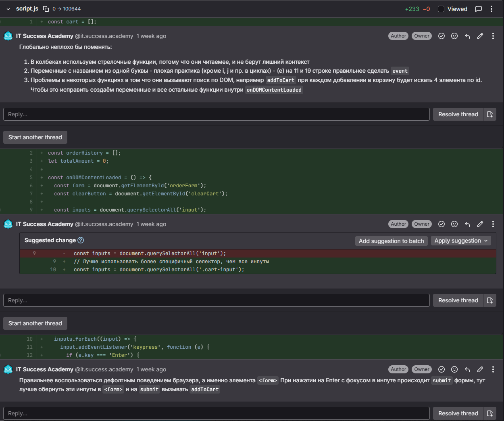Open comment icon in script.js file header
This screenshot has height=421, width=504.
point(479,9)
